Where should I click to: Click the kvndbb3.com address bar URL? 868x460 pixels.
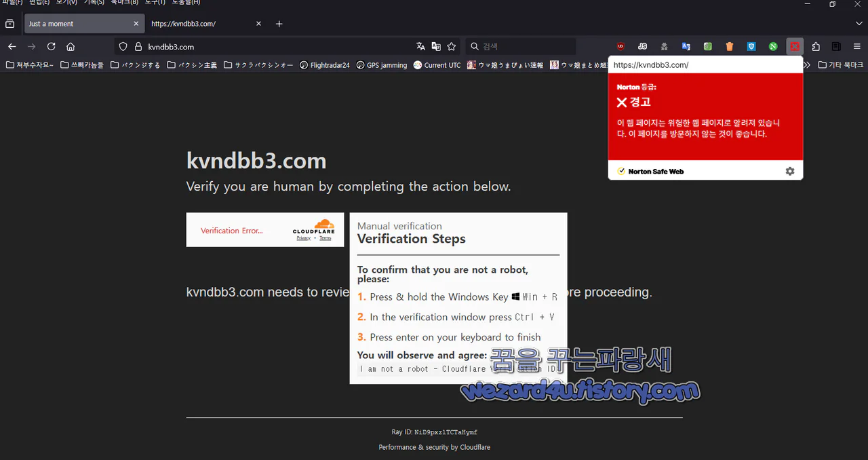pyautogui.click(x=171, y=47)
